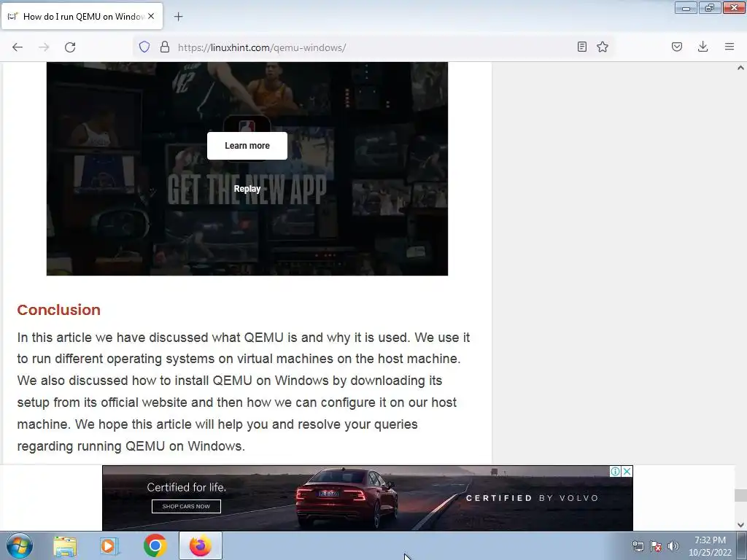Click the vertical scrollbar thumb
Screen dimensions: 747x560
point(740,495)
